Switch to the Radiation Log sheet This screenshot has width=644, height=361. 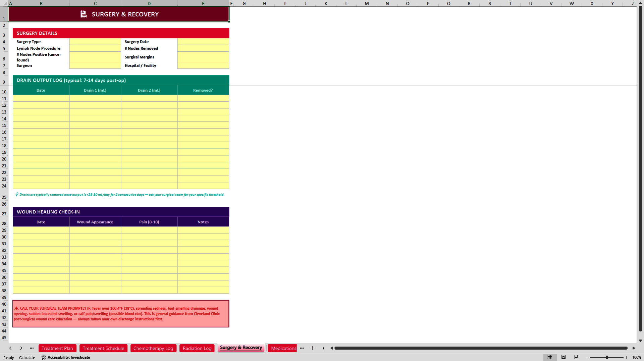coord(197,348)
